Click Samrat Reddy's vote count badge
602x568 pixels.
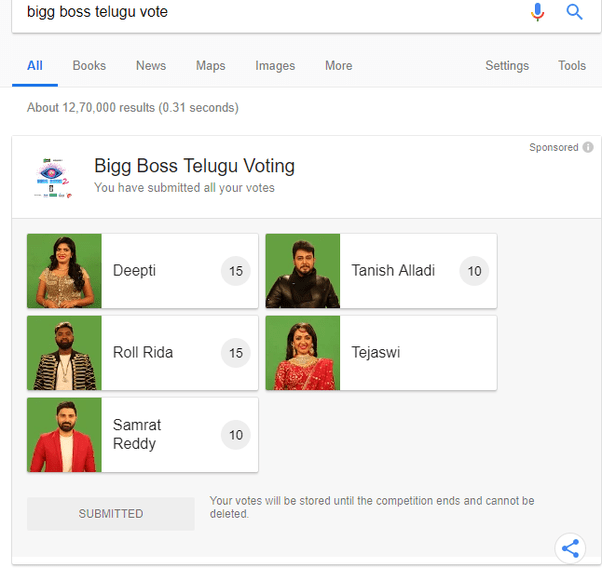click(x=236, y=435)
